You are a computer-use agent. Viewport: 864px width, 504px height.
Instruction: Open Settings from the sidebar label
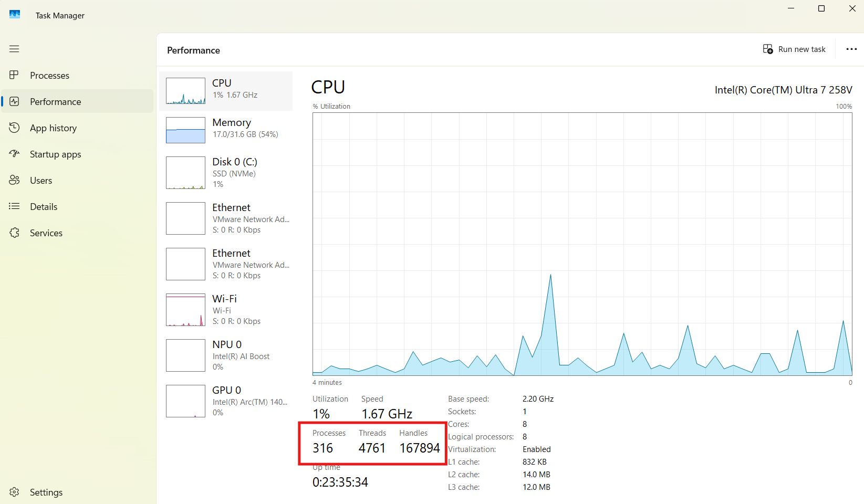point(46,492)
